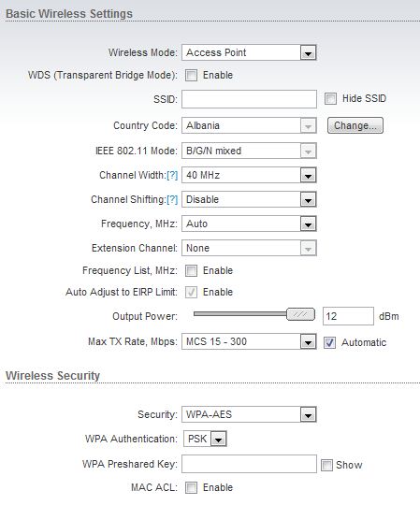The width and height of the screenshot is (420, 505).
Task: Expand the Channel Width dropdown
Action: [249, 175]
